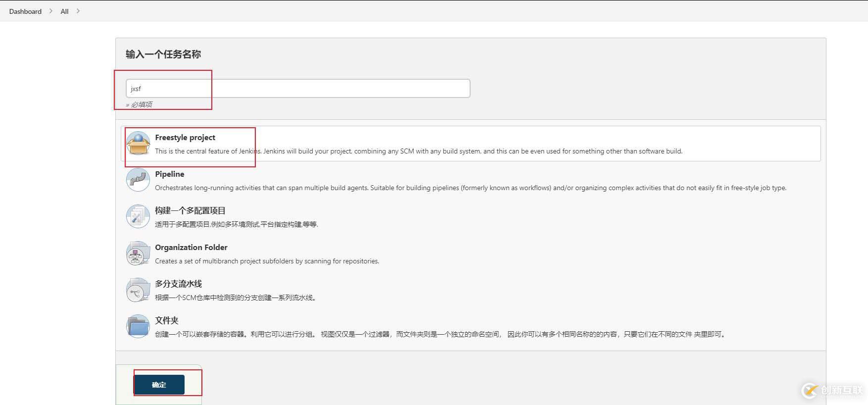Viewport: 868px width, 405px height.
Task: Choose the Pipeline pipe icon
Action: (138, 180)
